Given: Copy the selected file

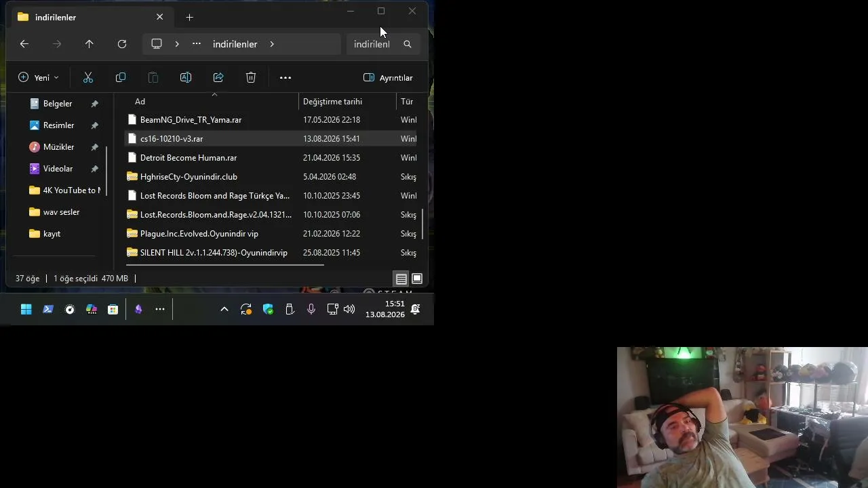Looking at the screenshot, I should [121, 78].
